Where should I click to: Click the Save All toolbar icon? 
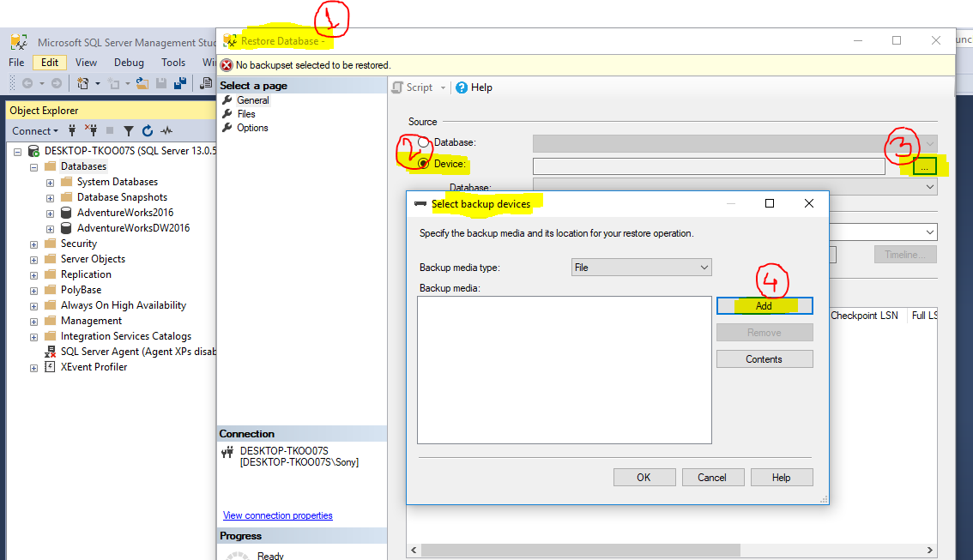[x=180, y=83]
